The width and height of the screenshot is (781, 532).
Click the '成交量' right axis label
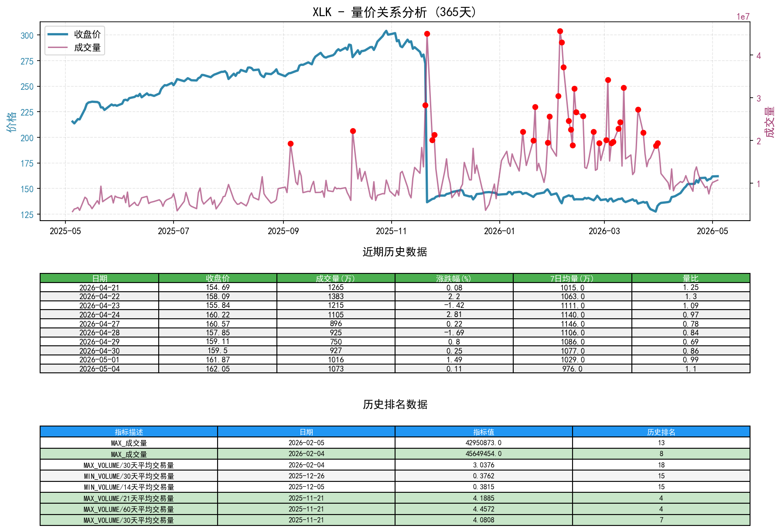click(770, 122)
